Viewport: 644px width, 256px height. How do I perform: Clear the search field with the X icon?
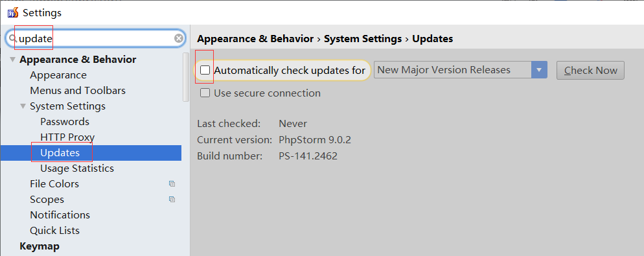coord(179,39)
